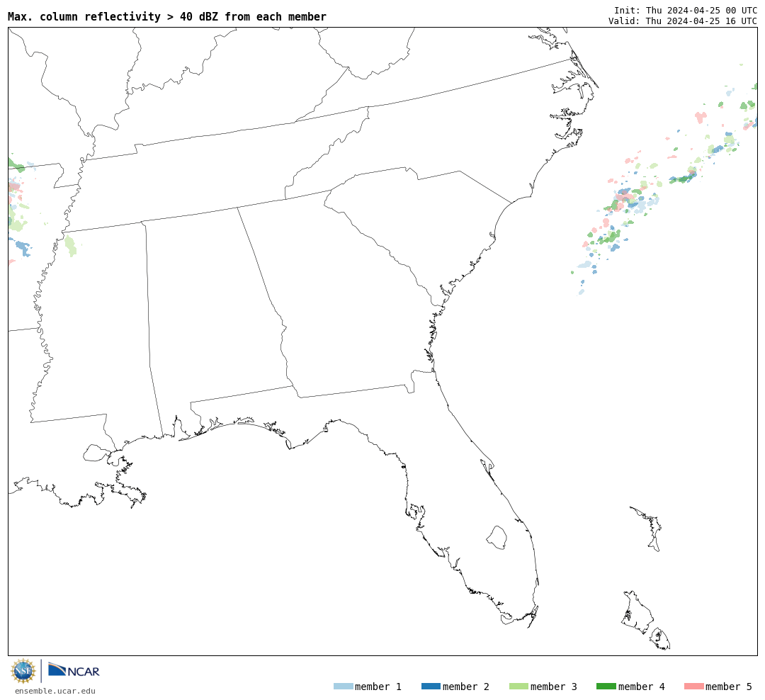Click the Init: Thu 2024-04-25 00 UTC text
Screen dimensions: 765x700
tap(686, 10)
